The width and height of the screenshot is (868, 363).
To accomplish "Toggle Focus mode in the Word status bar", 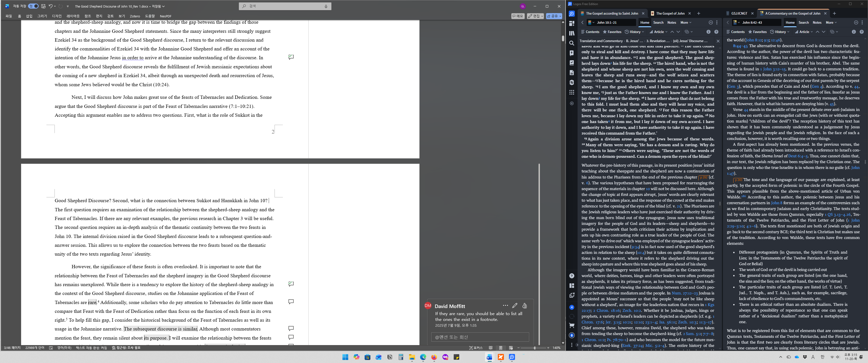I will tap(476, 348).
